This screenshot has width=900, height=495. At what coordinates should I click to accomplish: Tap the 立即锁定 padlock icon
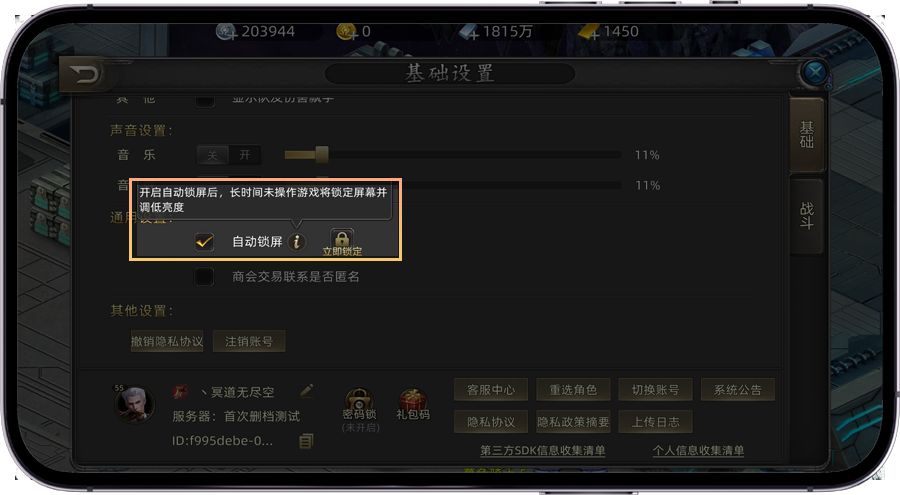[342, 239]
